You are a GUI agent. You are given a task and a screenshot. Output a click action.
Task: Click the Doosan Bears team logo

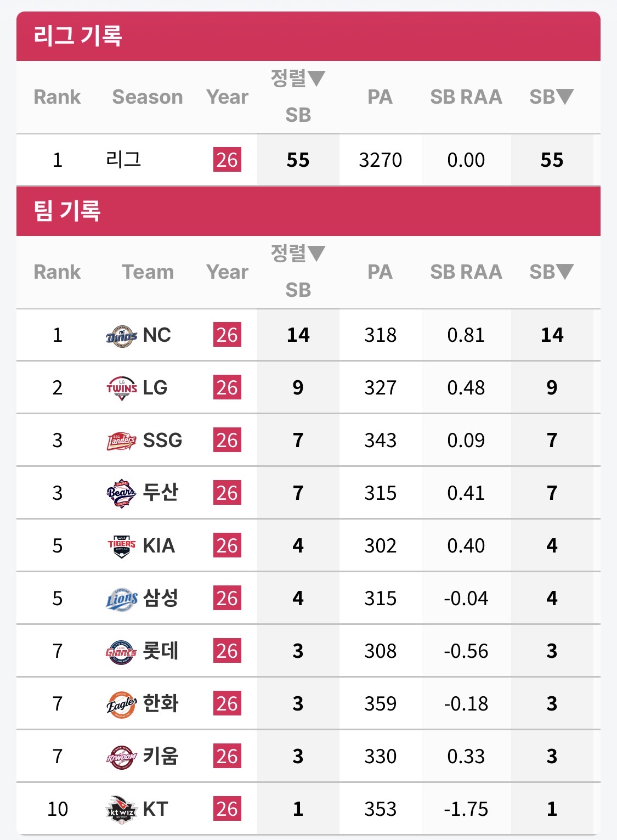121,493
